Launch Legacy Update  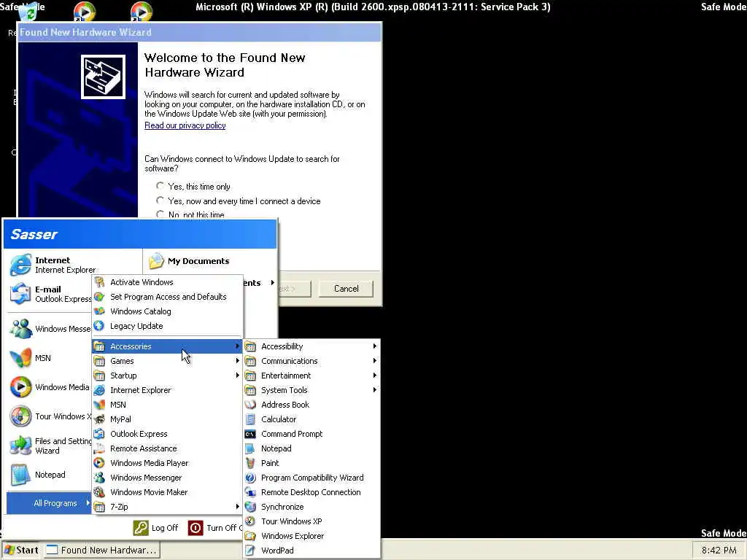[x=167, y=326]
